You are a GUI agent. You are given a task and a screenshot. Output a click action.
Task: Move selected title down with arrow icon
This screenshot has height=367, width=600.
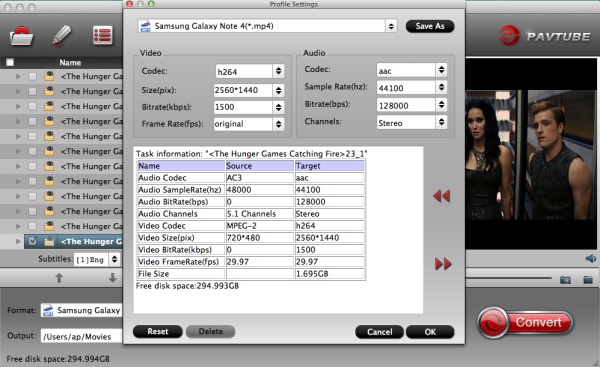[x=112, y=277]
